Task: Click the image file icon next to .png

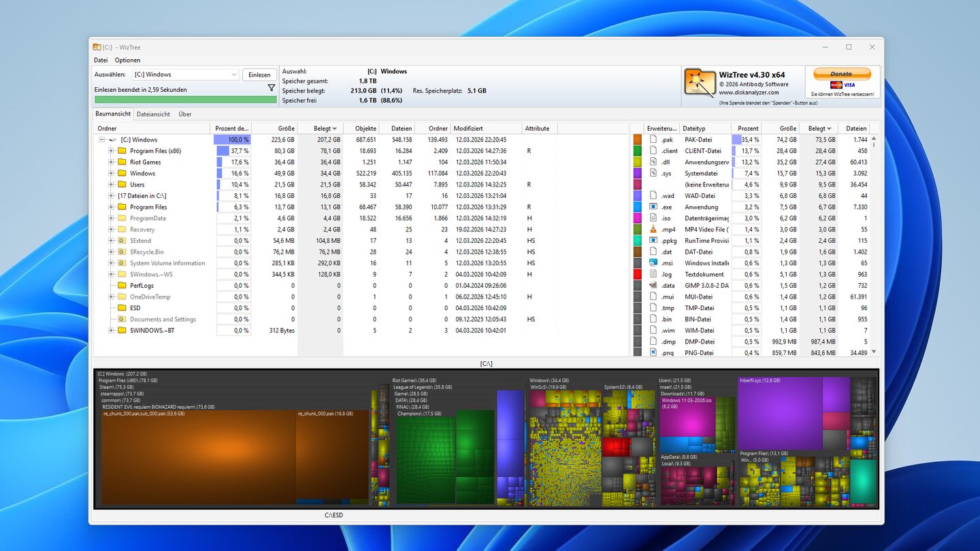Action: 653,353
